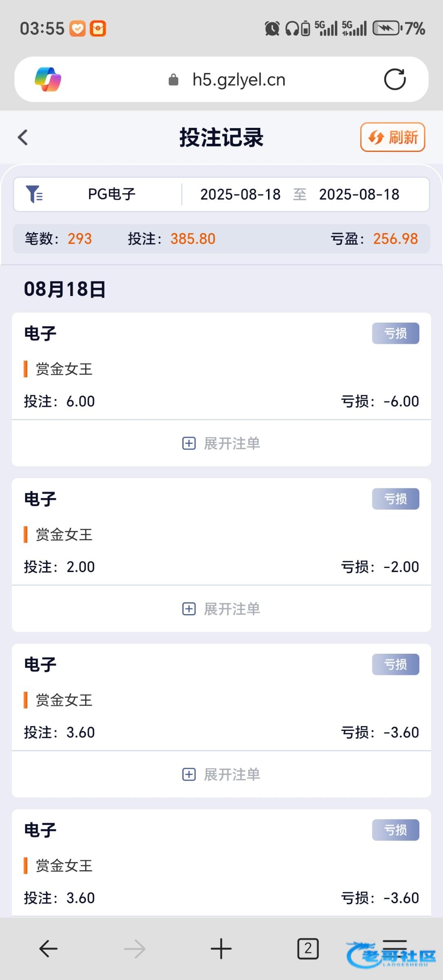Image resolution: width=443 pixels, height=980 pixels.
Task: Open a new tab with plus icon
Action: click(221, 948)
